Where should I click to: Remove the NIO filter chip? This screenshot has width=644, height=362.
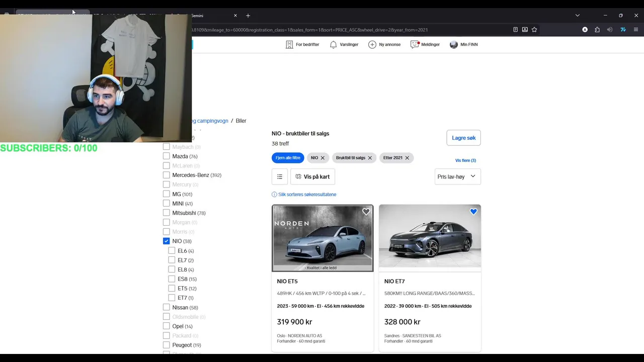click(323, 158)
